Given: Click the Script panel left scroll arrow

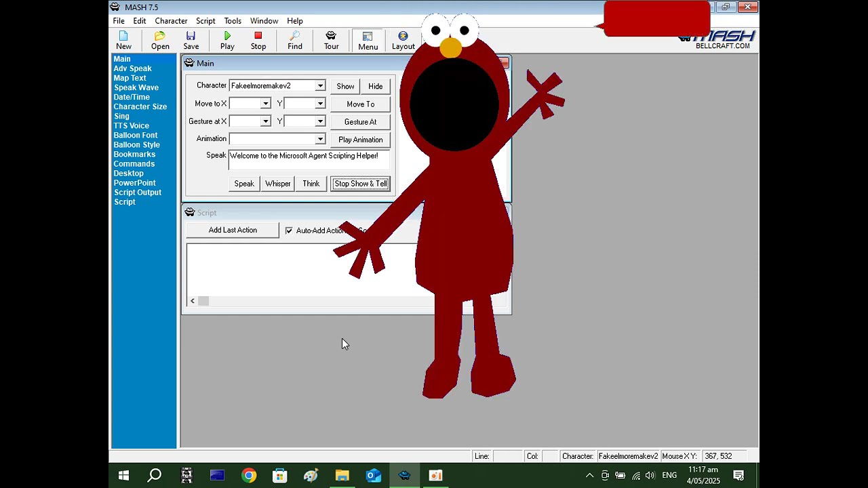Looking at the screenshot, I should (x=193, y=301).
